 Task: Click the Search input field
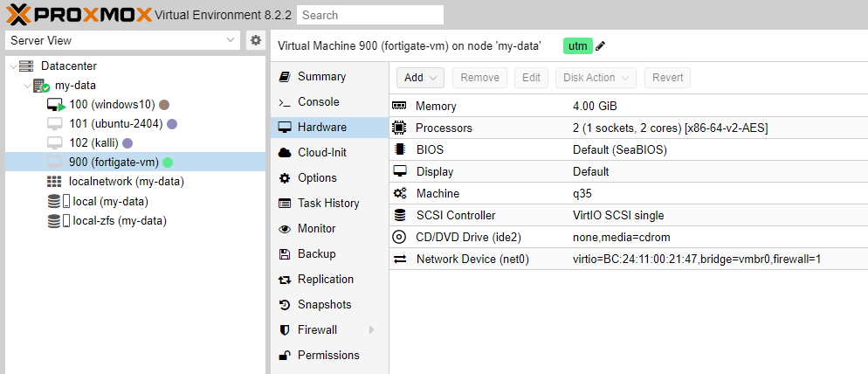click(369, 15)
